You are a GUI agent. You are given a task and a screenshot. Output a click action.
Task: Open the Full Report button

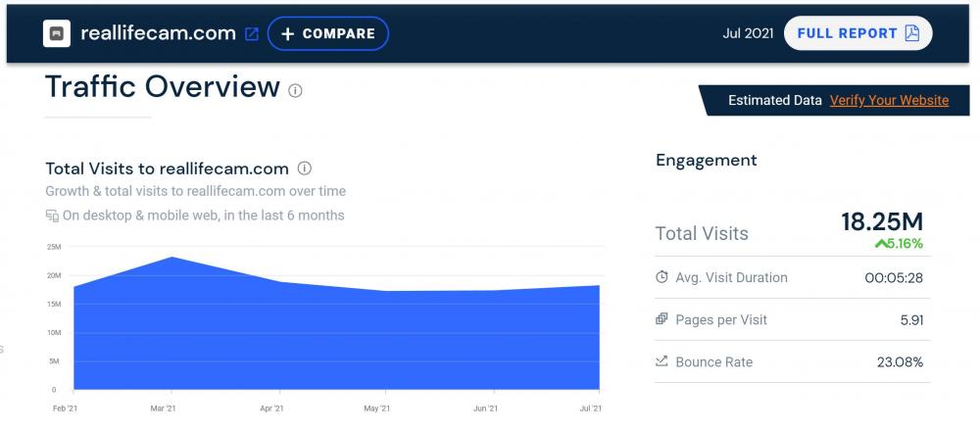[858, 33]
